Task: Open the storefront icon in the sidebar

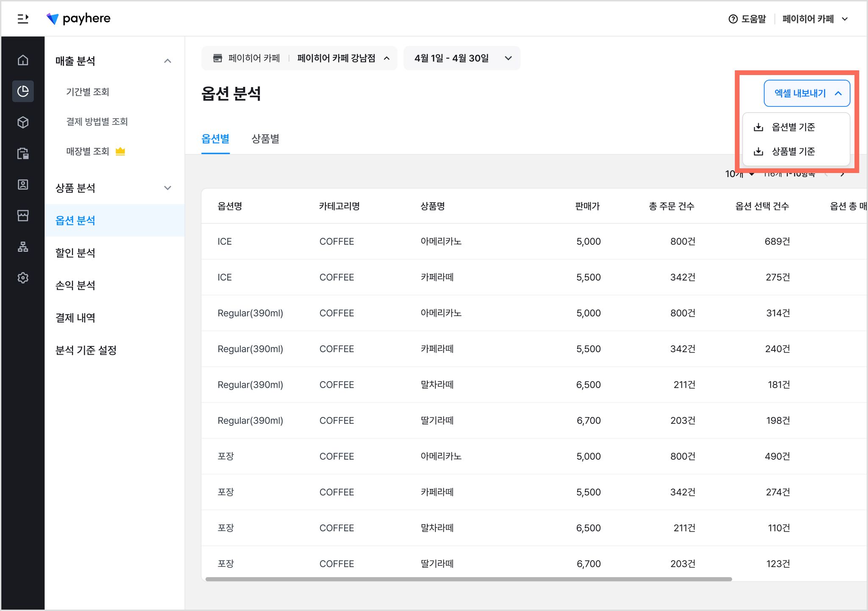Action: [23, 216]
